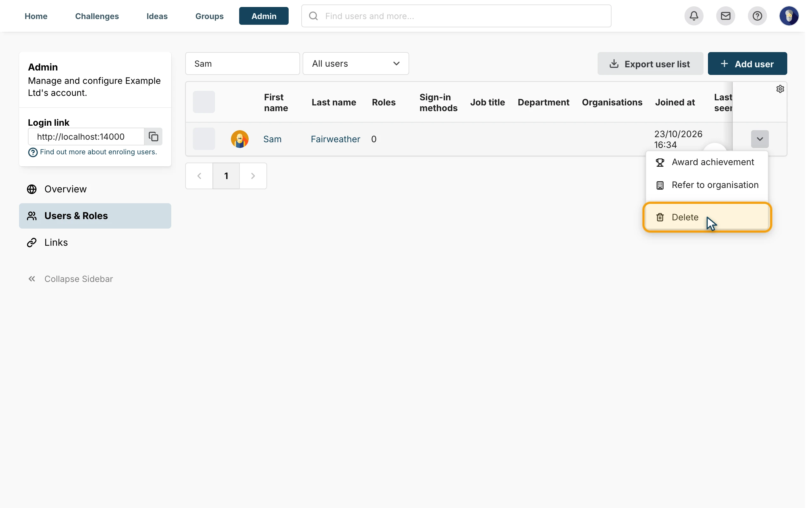This screenshot has height=508, width=812.
Task: Click the Add user button
Action: point(747,63)
